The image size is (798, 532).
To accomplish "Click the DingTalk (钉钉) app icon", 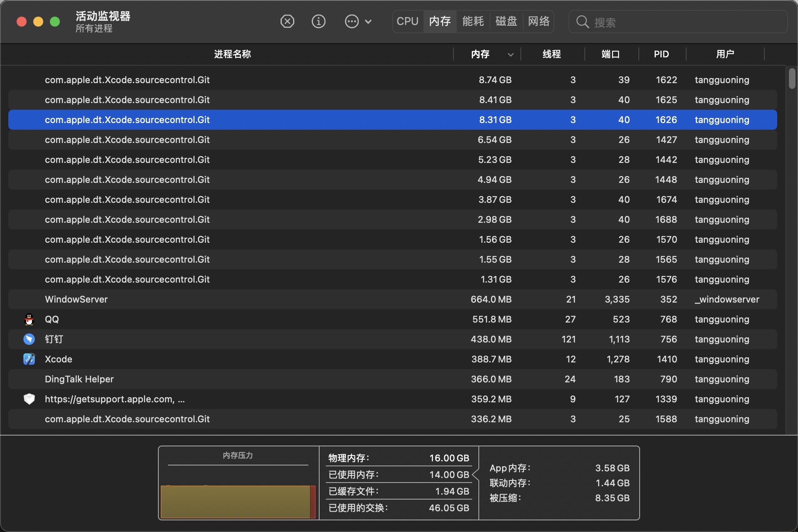I will coord(29,339).
